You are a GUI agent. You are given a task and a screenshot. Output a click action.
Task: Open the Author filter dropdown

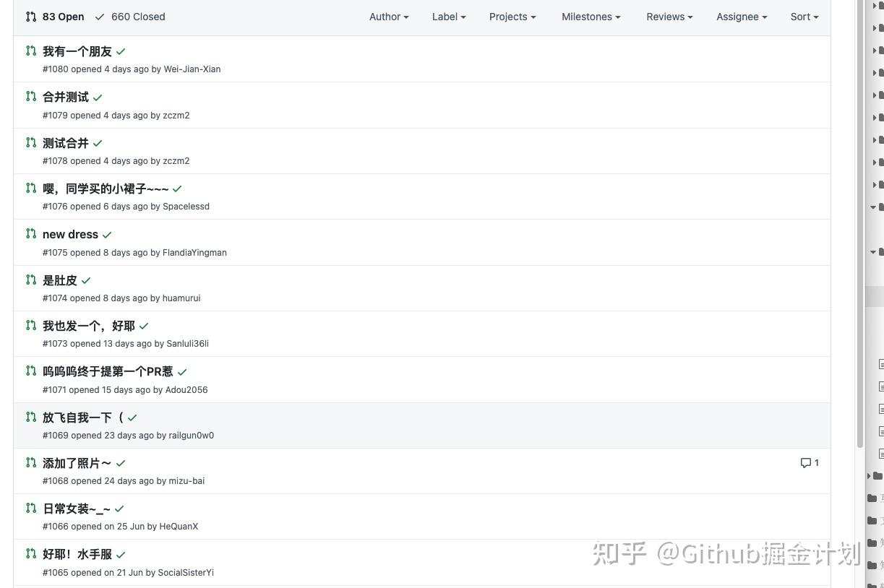389,17
